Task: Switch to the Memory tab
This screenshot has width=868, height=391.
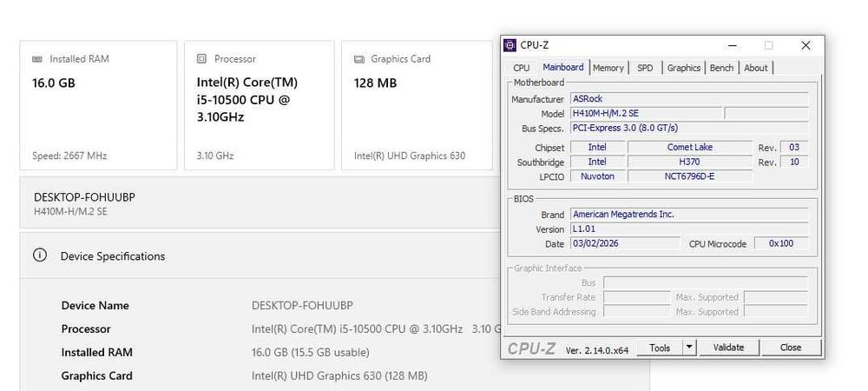Action: click(x=608, y=68)
